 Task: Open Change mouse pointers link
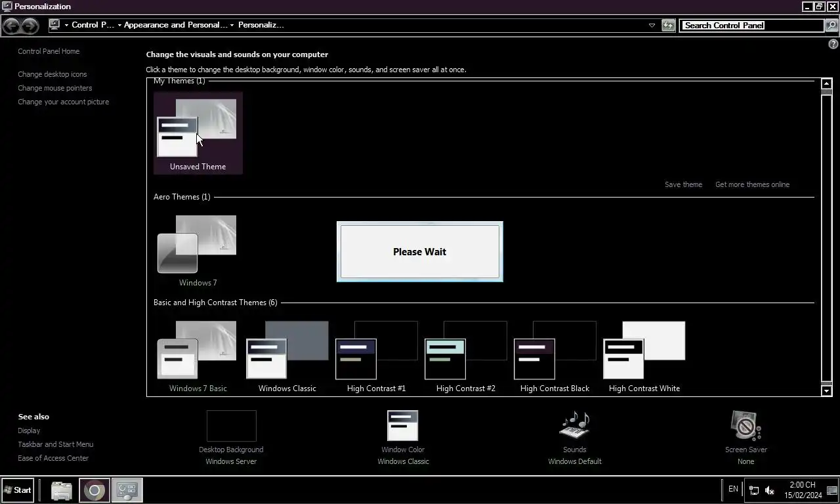point(55,88)
